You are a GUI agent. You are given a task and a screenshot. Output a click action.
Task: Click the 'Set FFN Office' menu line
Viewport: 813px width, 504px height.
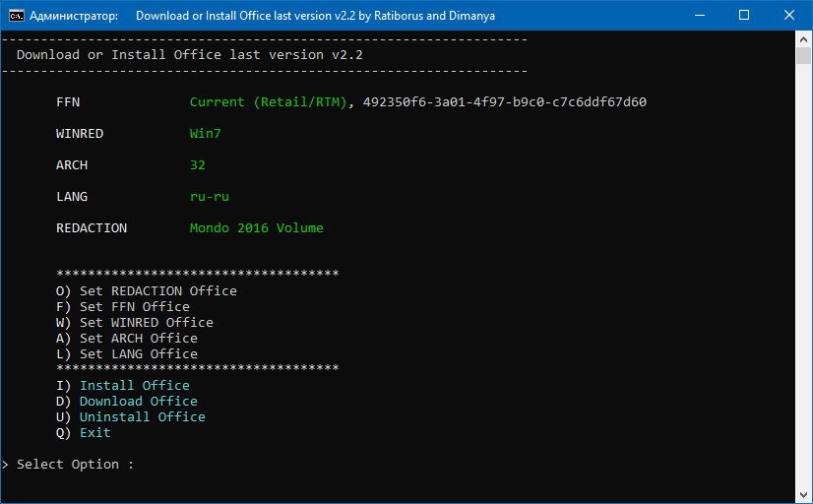123,306
